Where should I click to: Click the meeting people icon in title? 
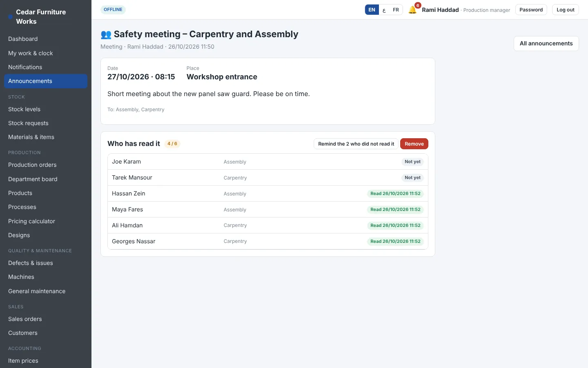[x=106, y=34]
